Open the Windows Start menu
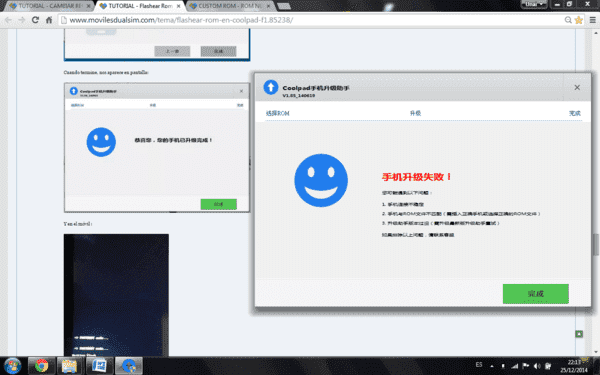600x375 pixels. pos(12,366)
